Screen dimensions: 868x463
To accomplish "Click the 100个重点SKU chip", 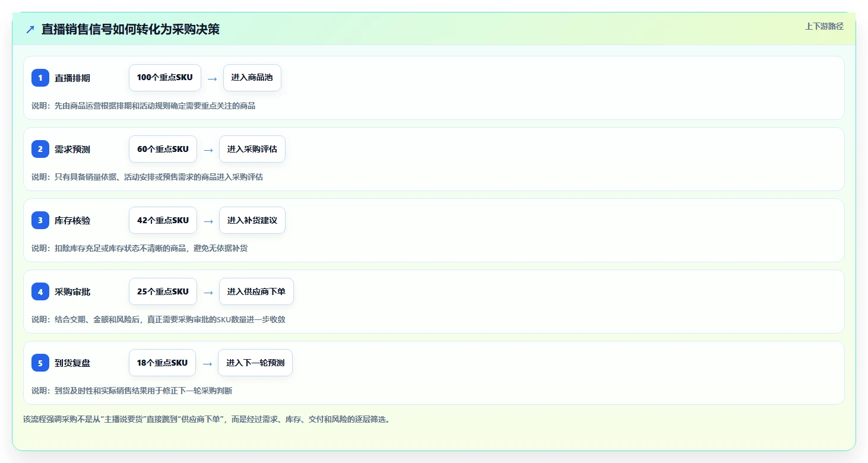I will 165,78.
